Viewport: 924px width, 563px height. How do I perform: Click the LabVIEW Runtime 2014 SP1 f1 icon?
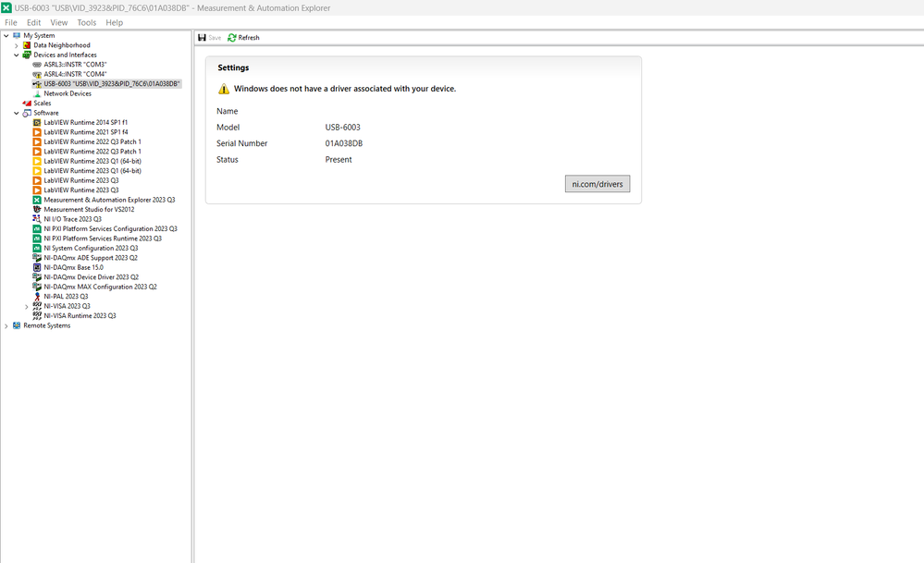coord(37,123)
